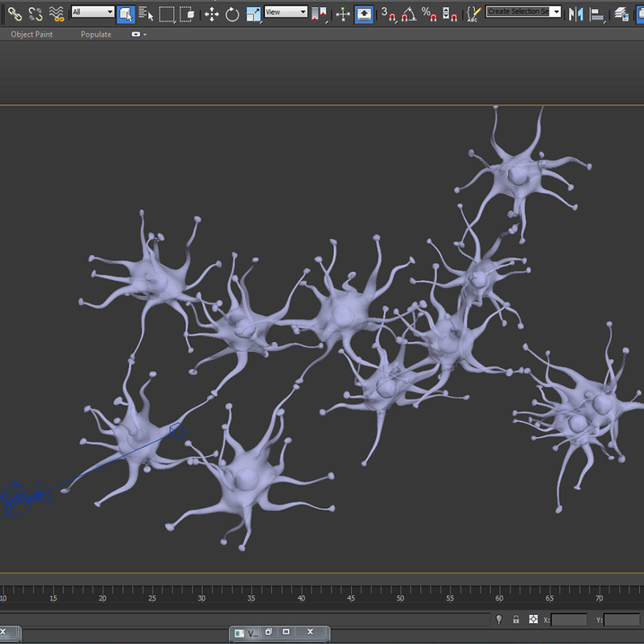Open the Populate ribbon tab
Viewport: 644px width, 644px height.
(95, 35)
